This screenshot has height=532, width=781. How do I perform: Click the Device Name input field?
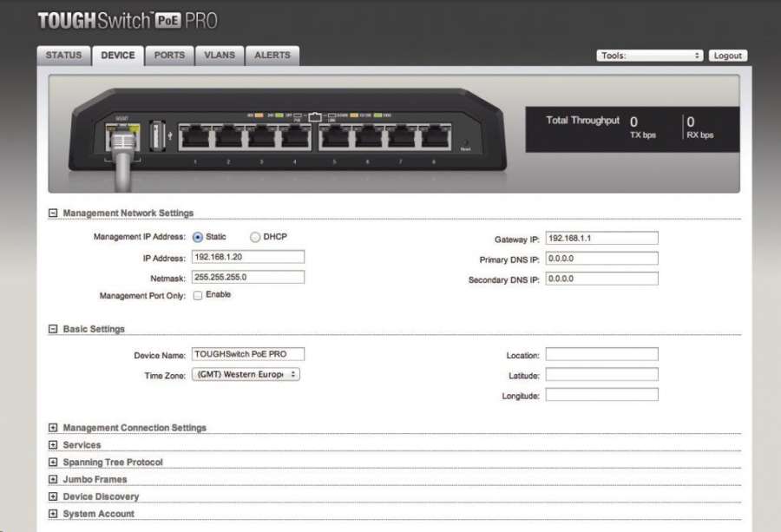click(248, 354)
